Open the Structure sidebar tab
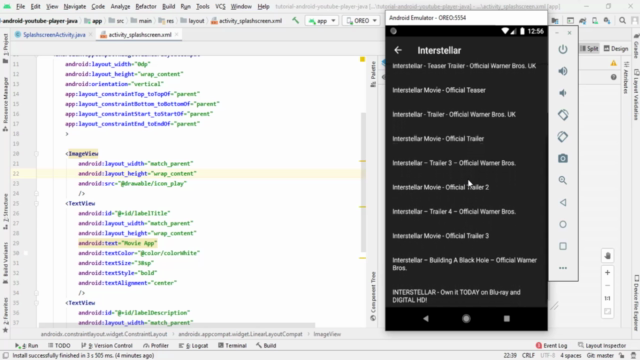640x360 pixels. [5, 211]
